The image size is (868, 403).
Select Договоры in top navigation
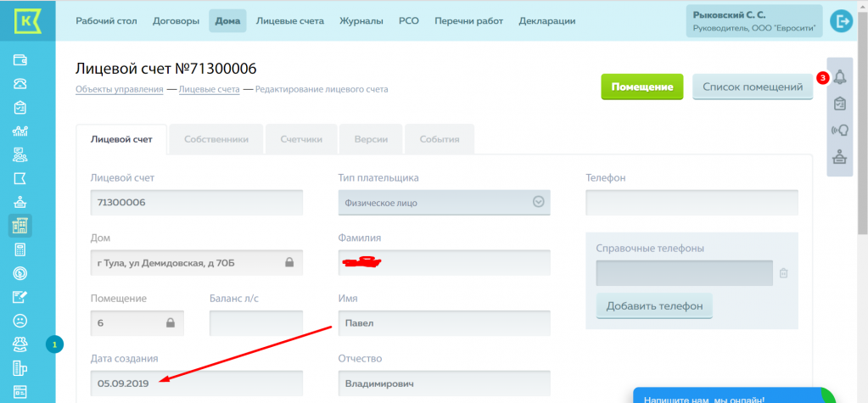176,21
